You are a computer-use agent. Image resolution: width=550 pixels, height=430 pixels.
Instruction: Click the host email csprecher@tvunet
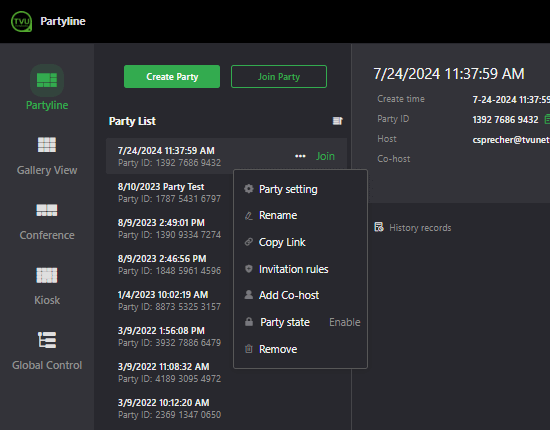pyautogui.click(x=511, y=140)
